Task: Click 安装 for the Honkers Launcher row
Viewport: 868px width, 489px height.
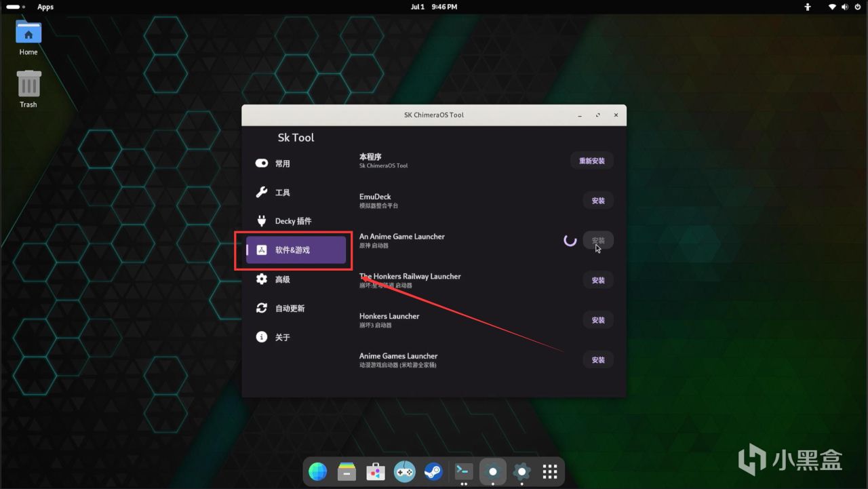Action: pyautogui.click(x=598, y=320)
